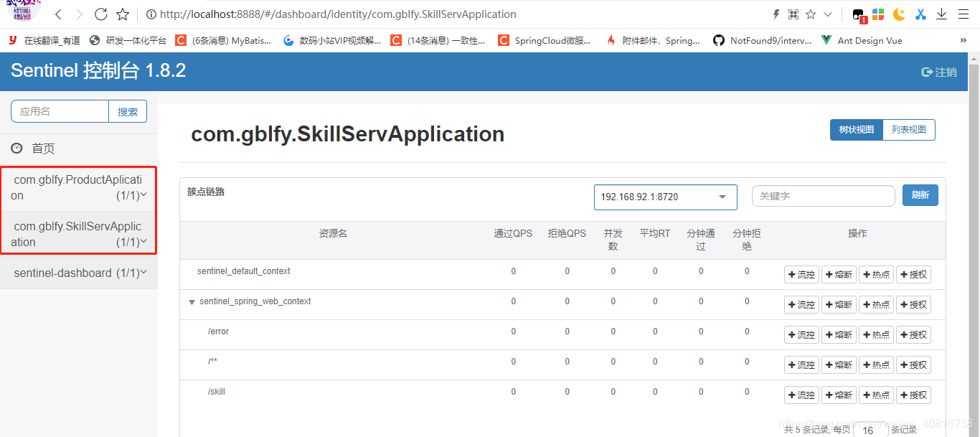
Task: Add 授权 rule for /** resource
Action: 913,365
